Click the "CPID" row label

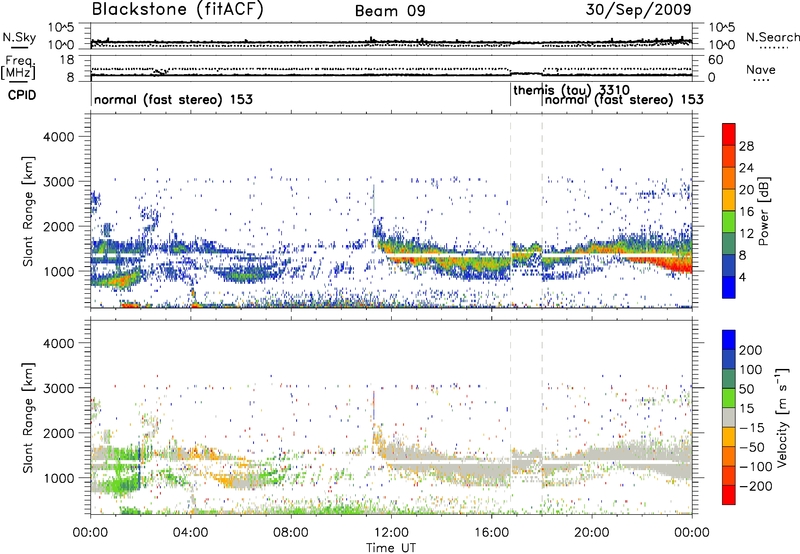coord(22,95)
